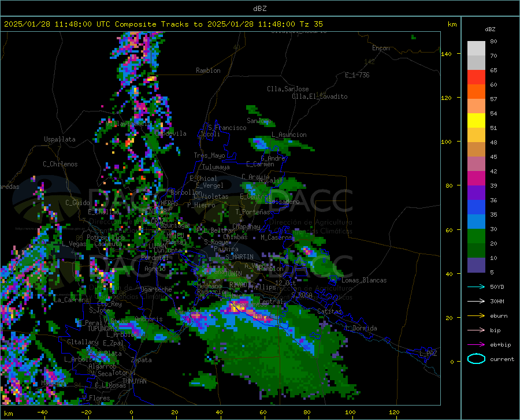This screenshot has width=520, height=420.
Task: Click the Capdevila place label
Action: (170, 133)
